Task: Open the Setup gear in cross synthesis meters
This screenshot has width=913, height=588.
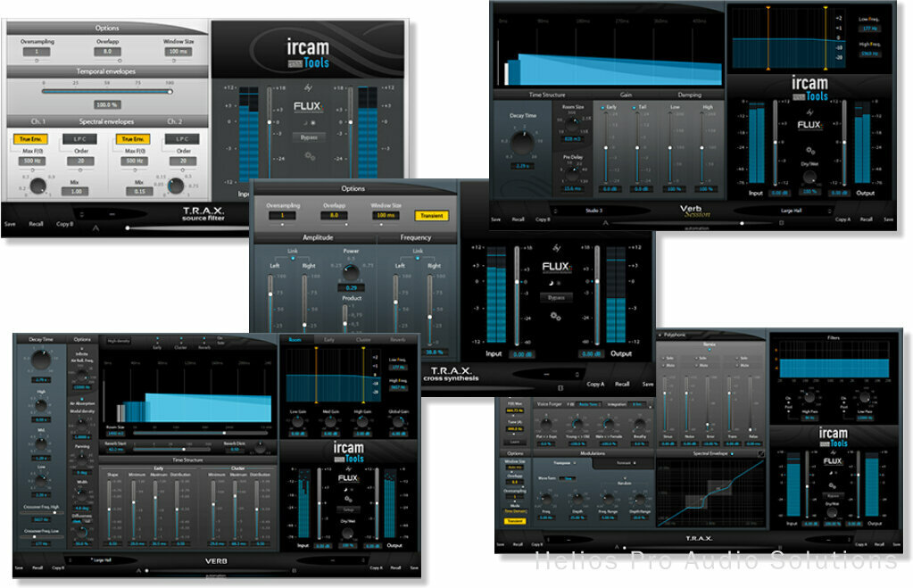Action: 555,316
